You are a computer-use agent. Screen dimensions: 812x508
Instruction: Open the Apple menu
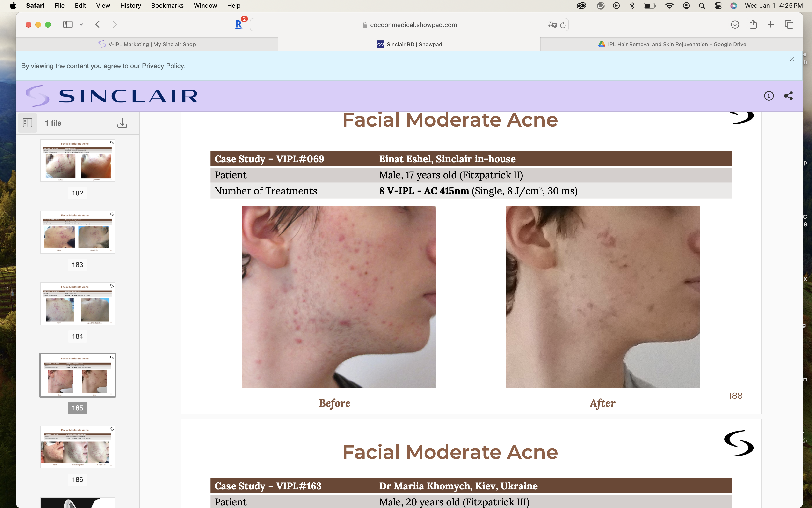click(13, 6)
